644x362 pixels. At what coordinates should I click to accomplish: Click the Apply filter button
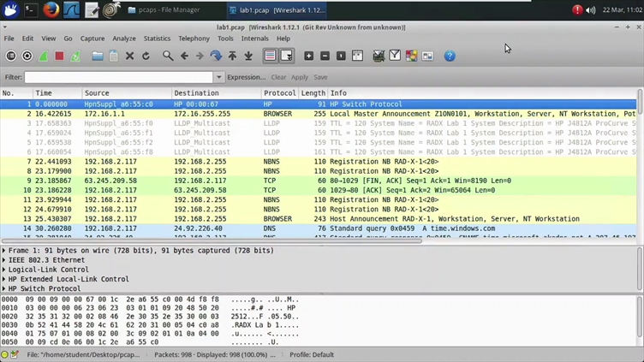[300, 77]
